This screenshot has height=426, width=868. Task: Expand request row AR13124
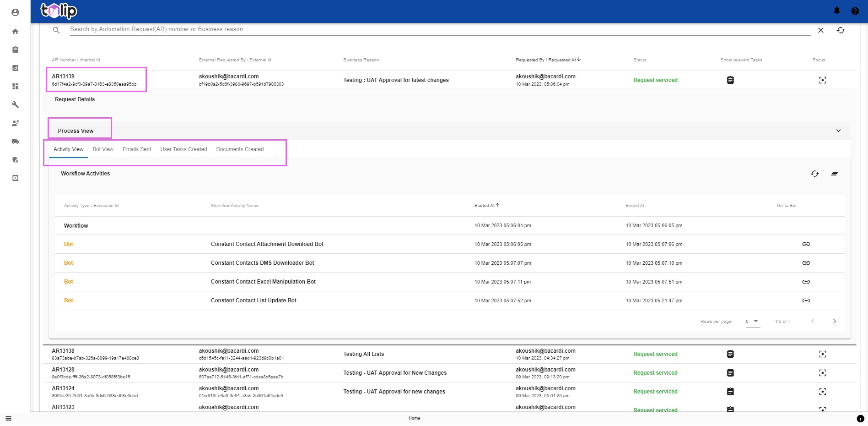(x=449, y=392)
